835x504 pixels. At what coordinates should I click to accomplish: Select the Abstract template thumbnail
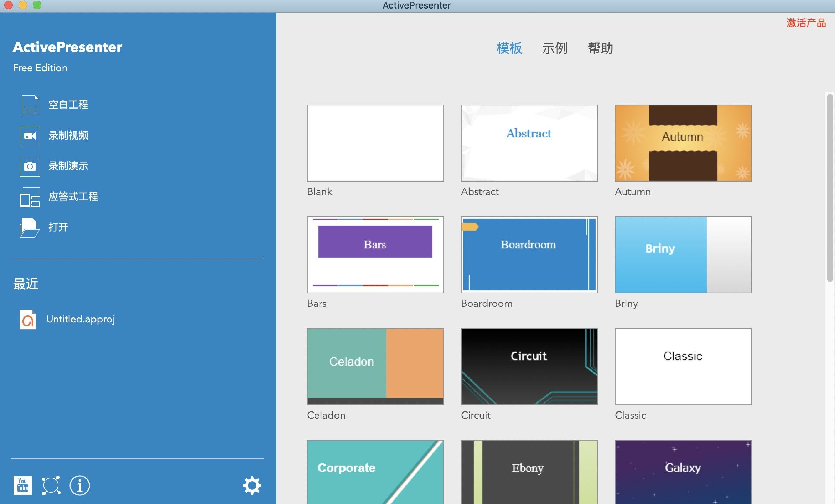tap(529, 143)
